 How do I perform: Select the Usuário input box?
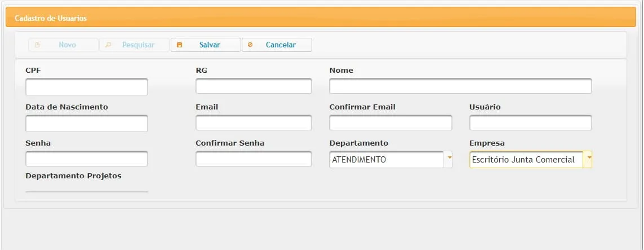pyautogui.click(x=530, y=123)
